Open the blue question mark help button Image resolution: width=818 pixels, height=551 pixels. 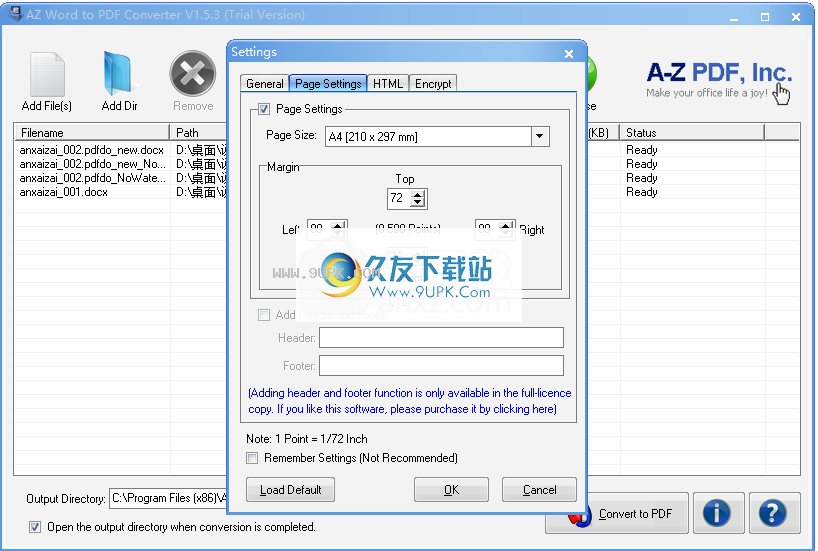point(774,513)
